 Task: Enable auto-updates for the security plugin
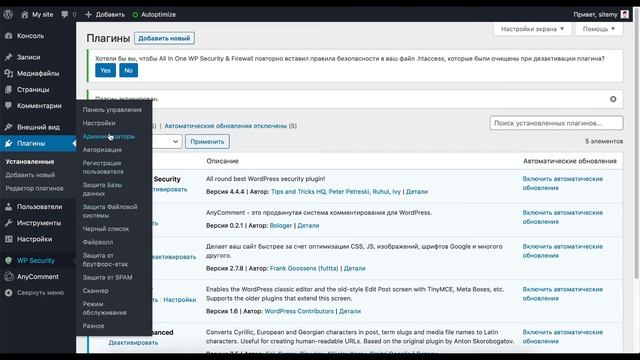pos(562,183)
